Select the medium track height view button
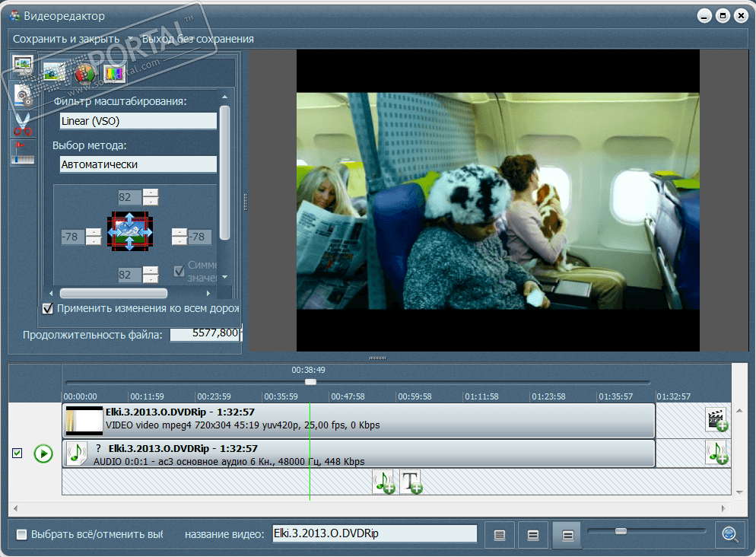 click(x=533, y=535)
